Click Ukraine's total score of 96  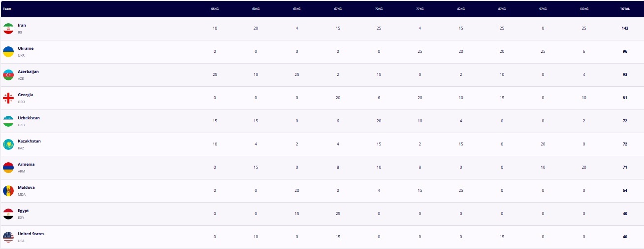[x=625, y=52]
